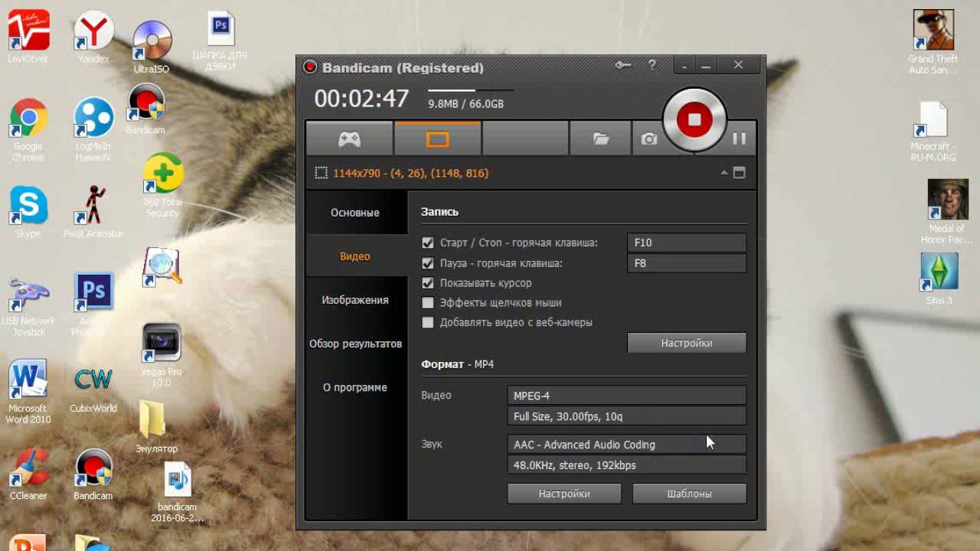The height and width of the screenshot is (551, 980).
Task: Enable Добавлять видео с веб-камеры checkbox
Action: pos(428,323)
